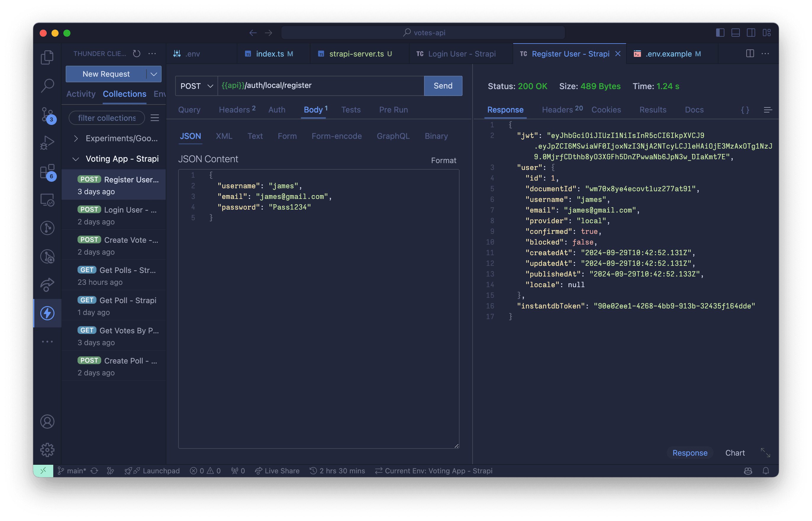
Task: Open the notifications bell icon
Action: 766,471
